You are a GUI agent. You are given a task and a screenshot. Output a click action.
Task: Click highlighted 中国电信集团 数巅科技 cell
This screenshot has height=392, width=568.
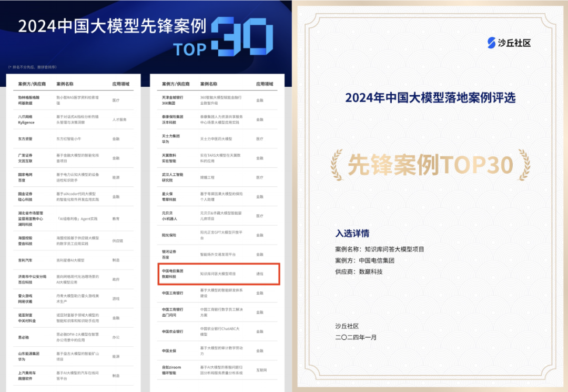coord(173,274)
